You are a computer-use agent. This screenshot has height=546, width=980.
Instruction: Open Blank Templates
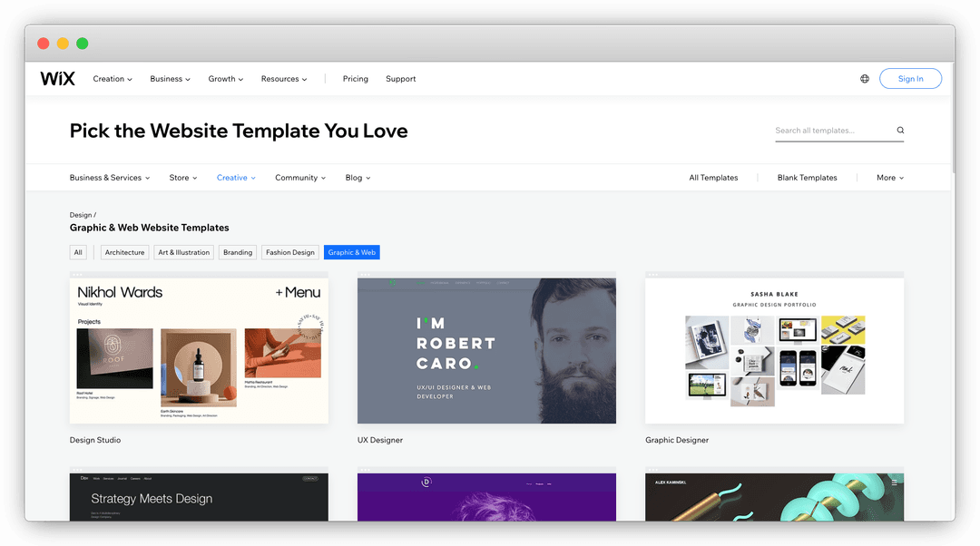(x=807, y=178)
